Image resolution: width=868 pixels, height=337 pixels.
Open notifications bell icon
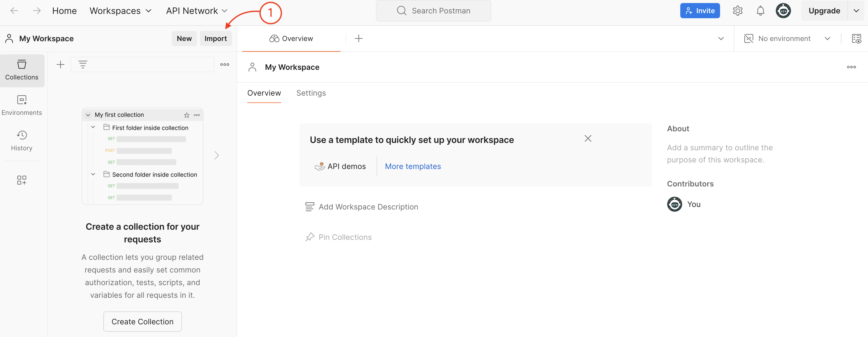point(760,11)
